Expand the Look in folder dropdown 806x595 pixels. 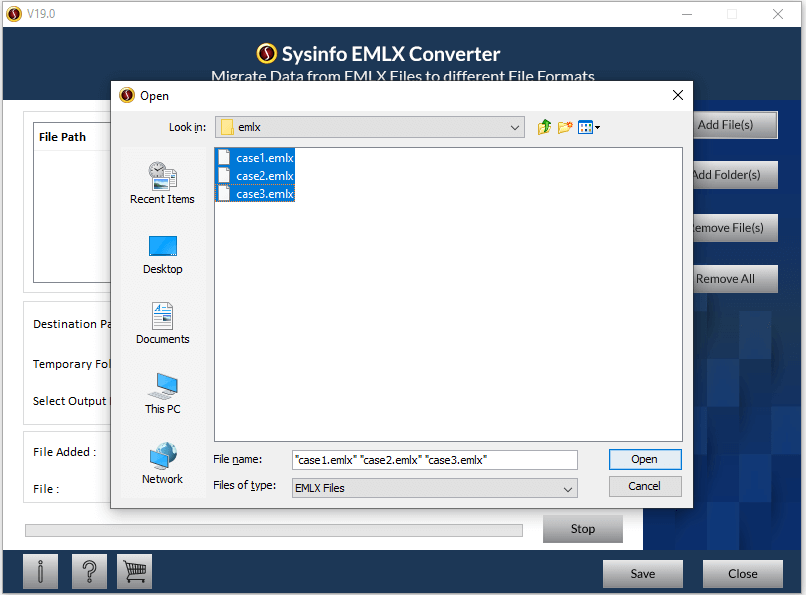(515, 127)
